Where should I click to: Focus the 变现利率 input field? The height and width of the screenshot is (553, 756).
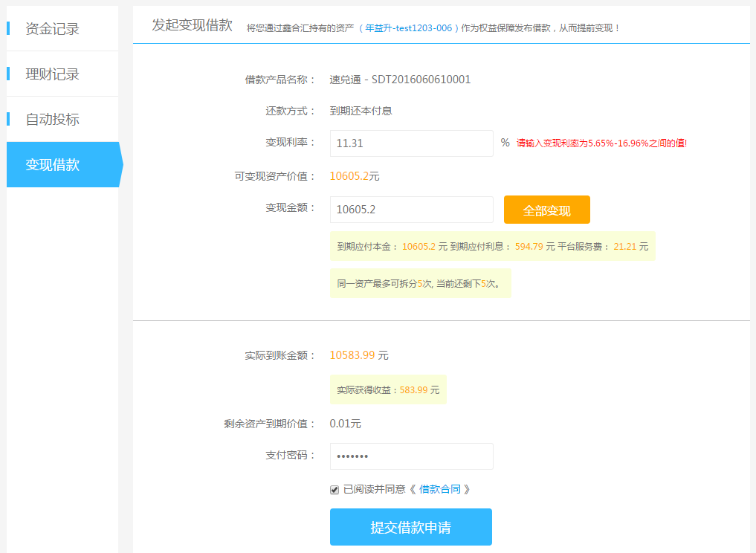(411, 143)
